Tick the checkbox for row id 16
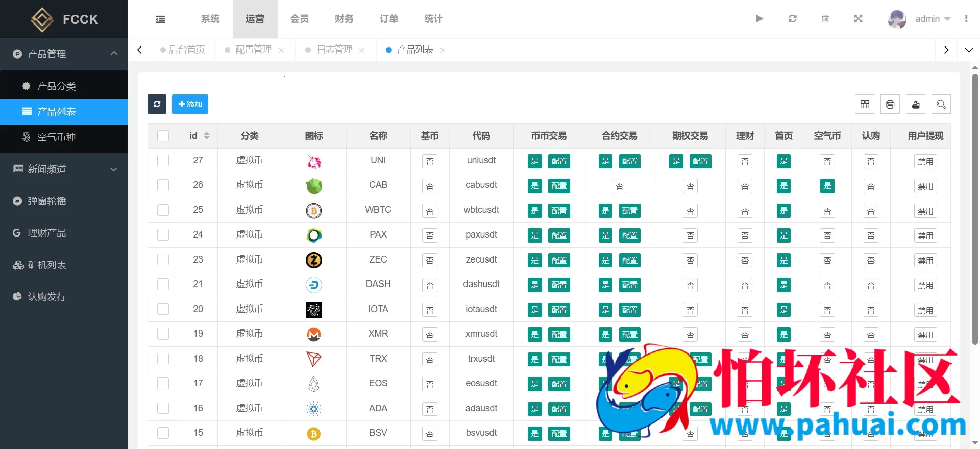The image size is (980, 449). click(163, 408)
